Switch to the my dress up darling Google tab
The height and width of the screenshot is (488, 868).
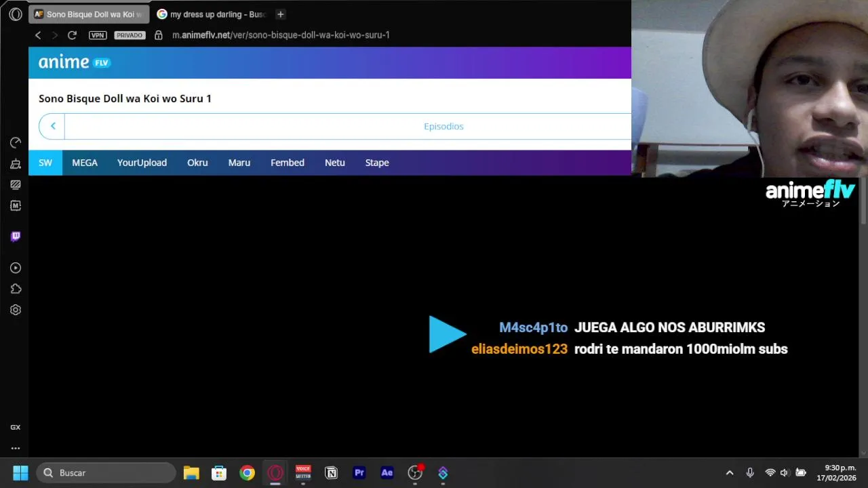211,14
